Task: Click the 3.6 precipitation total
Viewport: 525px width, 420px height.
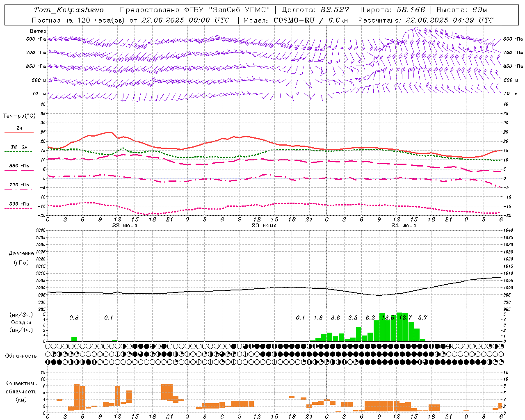Action: pos(336,317)
